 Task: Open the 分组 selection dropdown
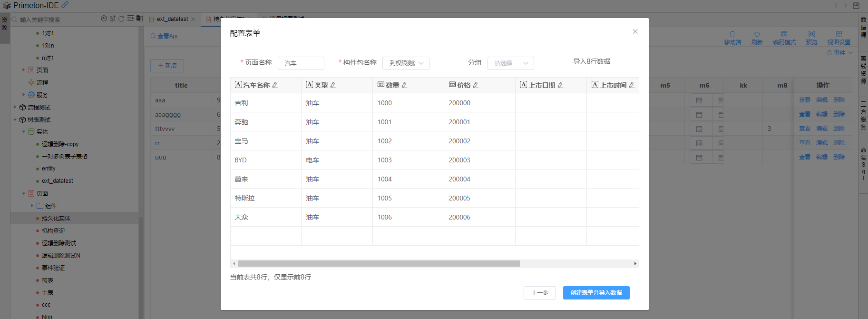pyautogui.click(x=510, y=63)
